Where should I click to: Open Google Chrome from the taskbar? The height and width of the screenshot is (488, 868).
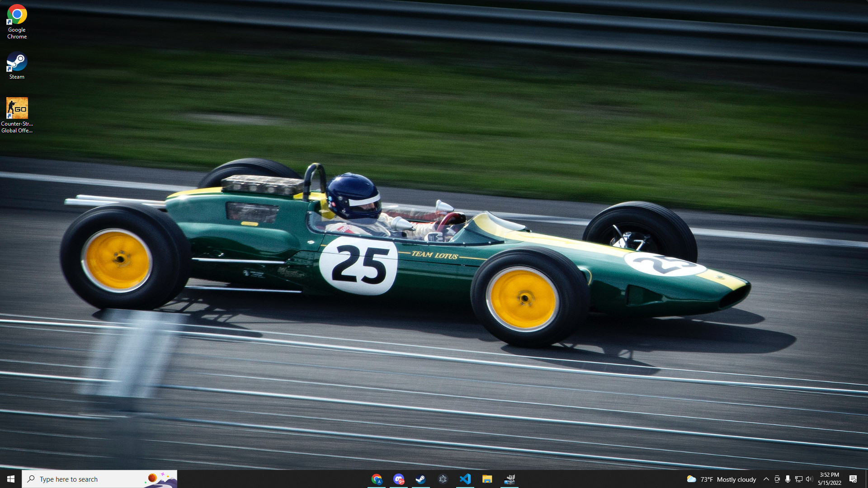click(x=378, y=479)
